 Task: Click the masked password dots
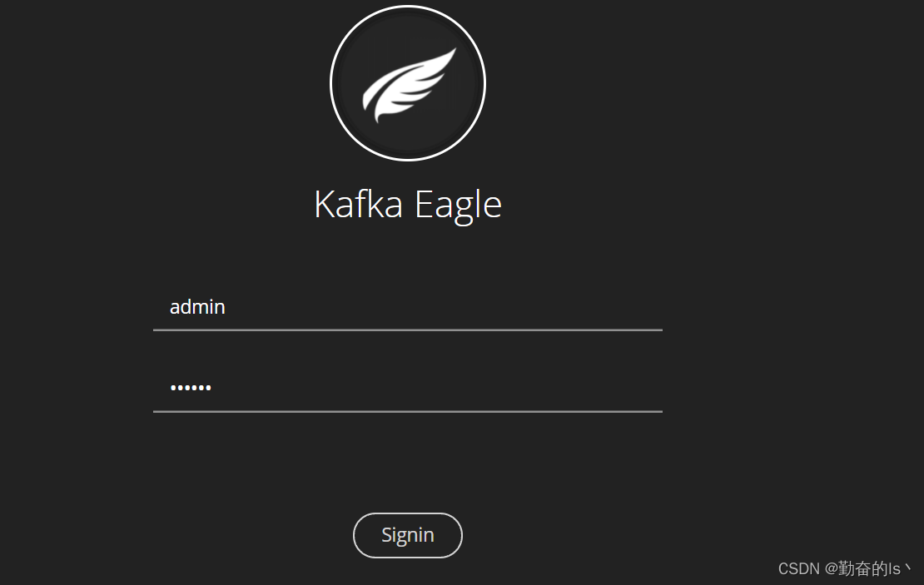[x=191, y=388]
